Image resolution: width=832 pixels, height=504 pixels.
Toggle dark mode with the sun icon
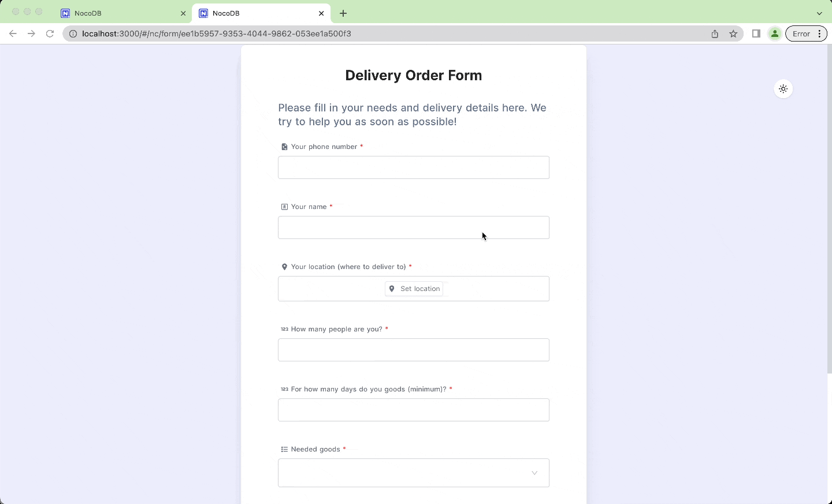tap(783, 89)
